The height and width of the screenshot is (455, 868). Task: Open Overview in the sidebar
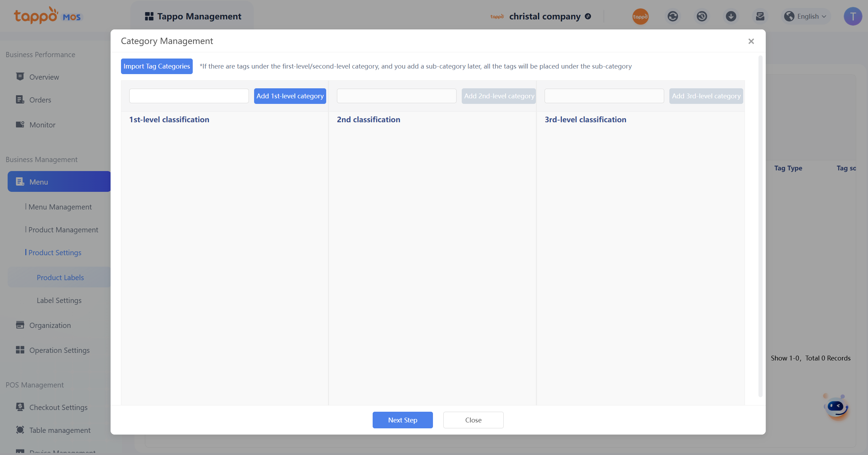click(x=44, y=77)
